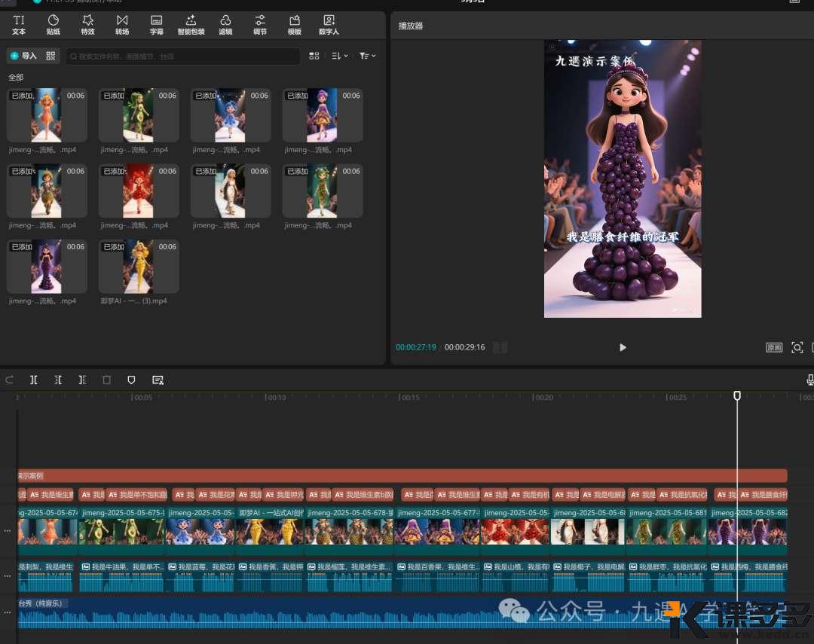Viewport: 814px width, 644px height.
Task: Click the media search input field
Action: click(181, 56)
